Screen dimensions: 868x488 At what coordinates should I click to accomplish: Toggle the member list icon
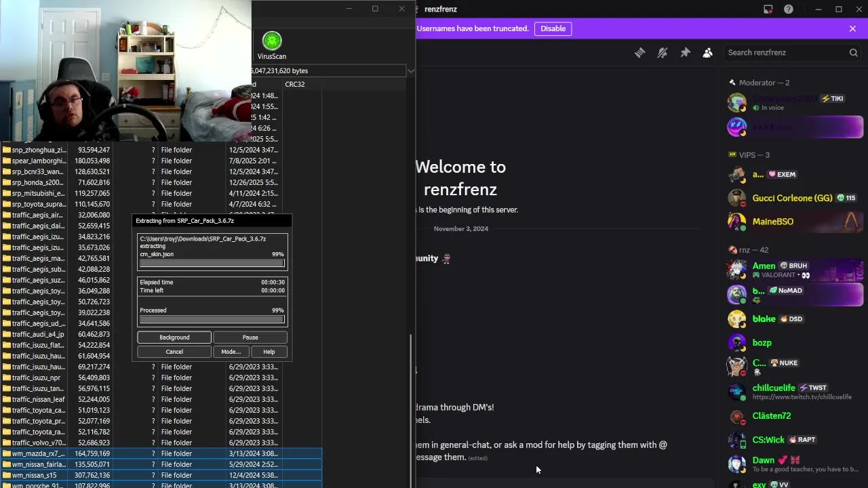(x=707, y=52)
